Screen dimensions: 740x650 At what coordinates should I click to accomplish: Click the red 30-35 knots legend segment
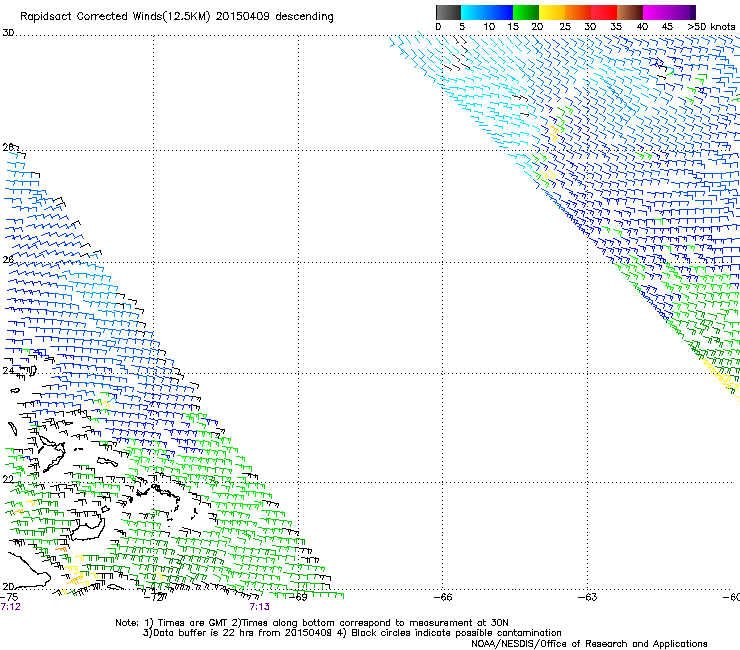pos(604,12)
